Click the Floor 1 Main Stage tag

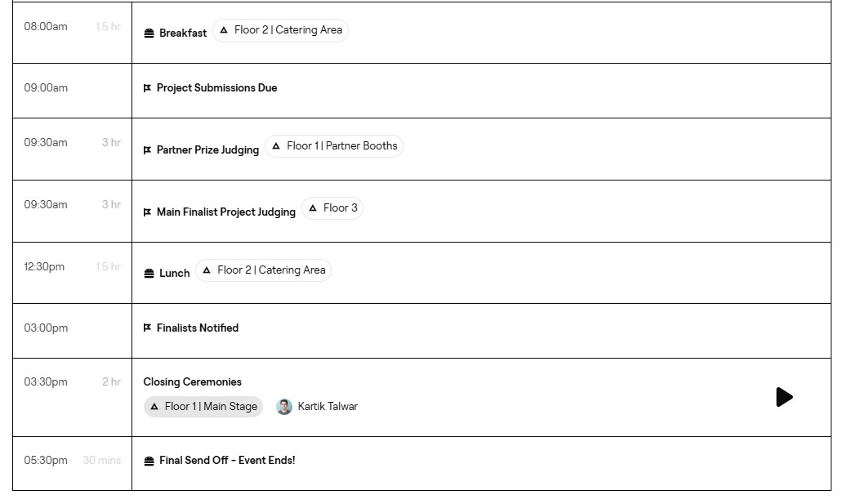(203, 407)
